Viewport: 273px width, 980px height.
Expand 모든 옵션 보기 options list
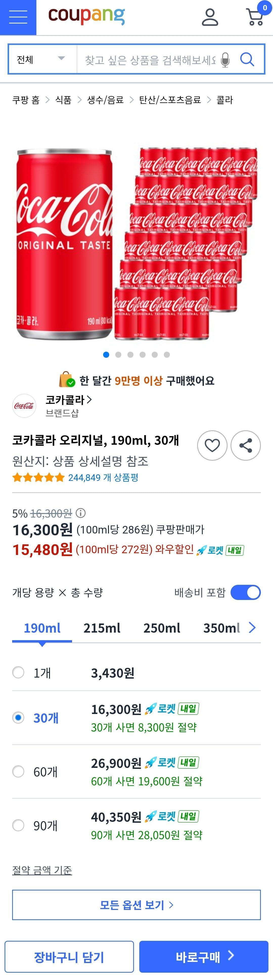pyautogui.click(x=136, y=905)
